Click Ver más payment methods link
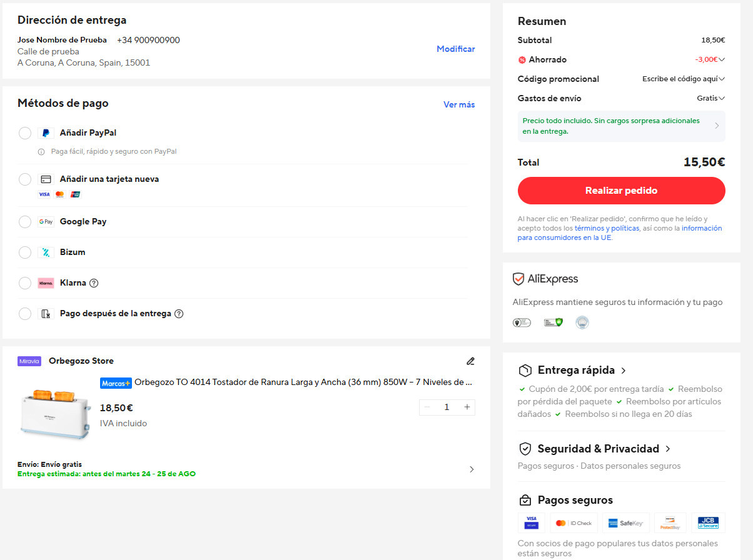Viewport: 753px width, 560px height. tap(459, 104)
